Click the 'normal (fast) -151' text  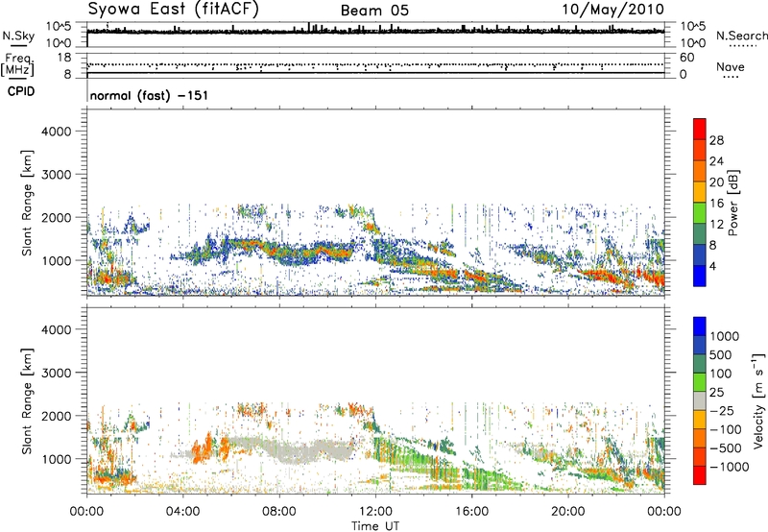149,95
